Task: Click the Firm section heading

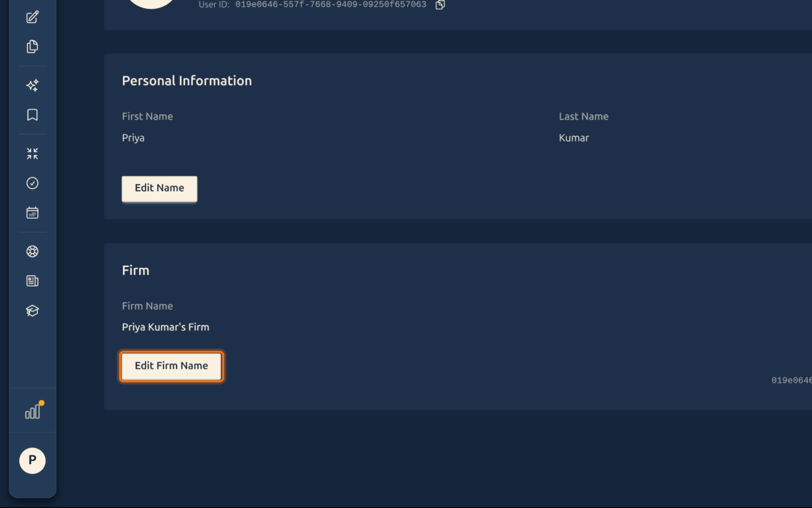Action: click(136, 270)
